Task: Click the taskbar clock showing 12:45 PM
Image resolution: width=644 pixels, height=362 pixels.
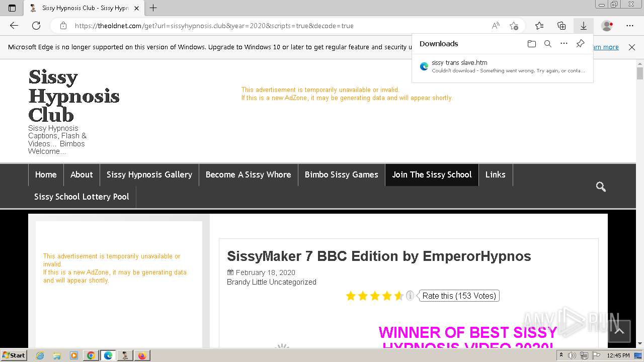Action: coord(619,355)
